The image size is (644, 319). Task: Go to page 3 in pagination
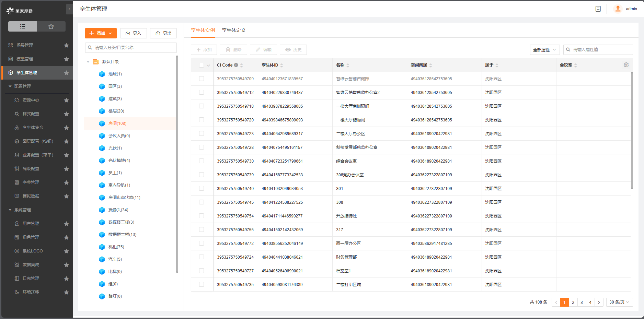click(582, 302)
